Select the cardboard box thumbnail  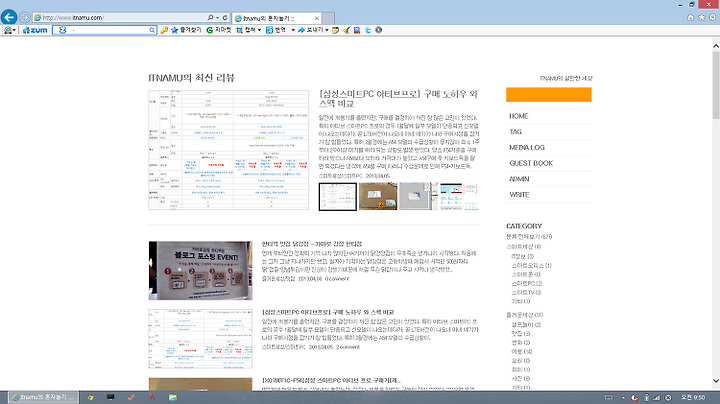pyautogui.click(x=378, y=196)
